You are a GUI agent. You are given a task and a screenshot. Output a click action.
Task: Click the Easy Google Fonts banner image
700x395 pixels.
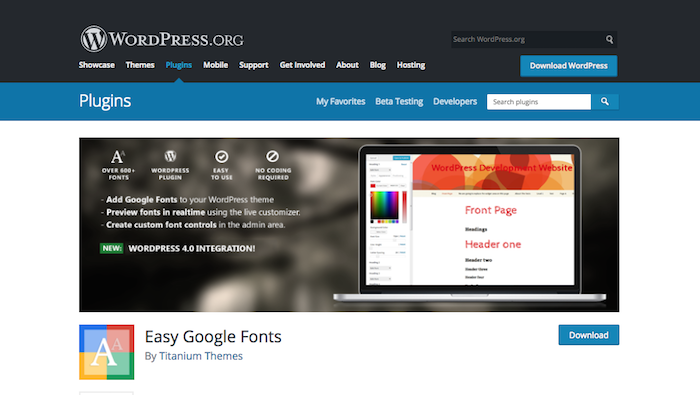[x=349, y=225]
